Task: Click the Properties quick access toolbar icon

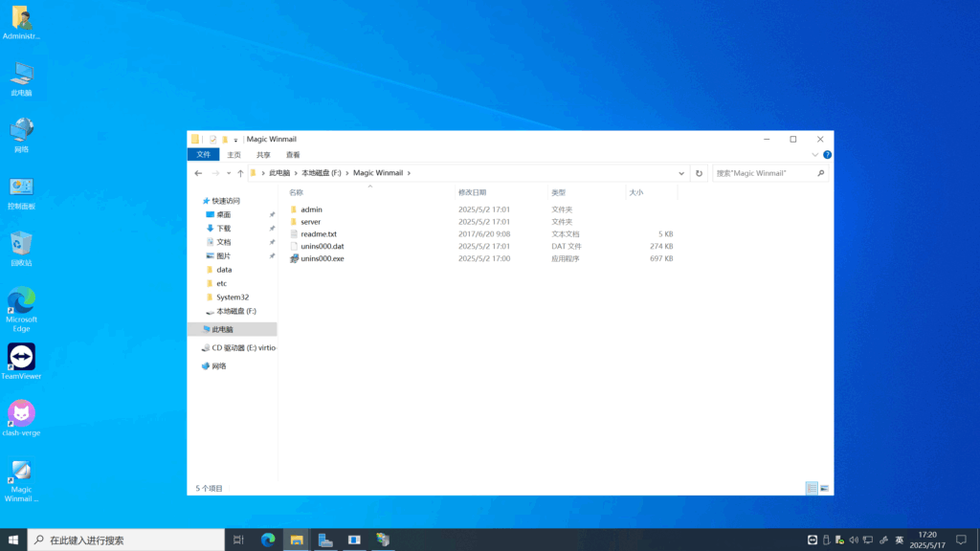Action: point(213,140)
